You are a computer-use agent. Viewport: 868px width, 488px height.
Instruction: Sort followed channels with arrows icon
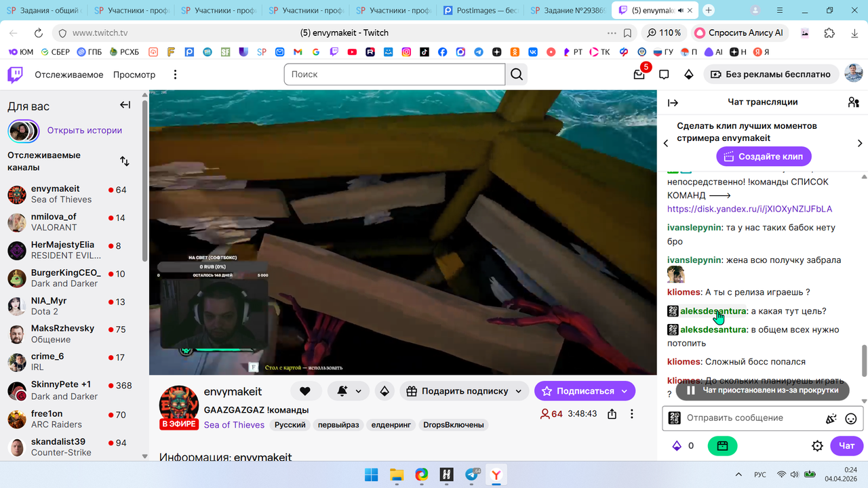coord(125,161)
